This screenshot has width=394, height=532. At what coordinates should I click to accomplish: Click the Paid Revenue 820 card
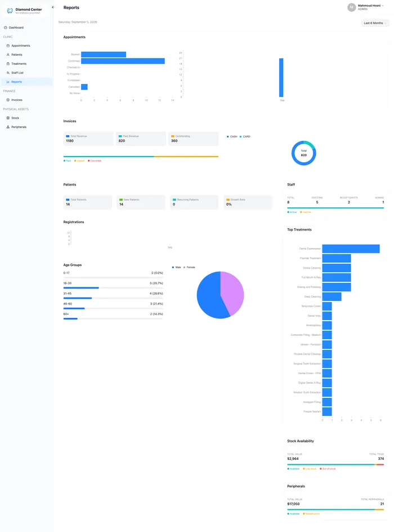pyautogui.click(x=141, y=139)
